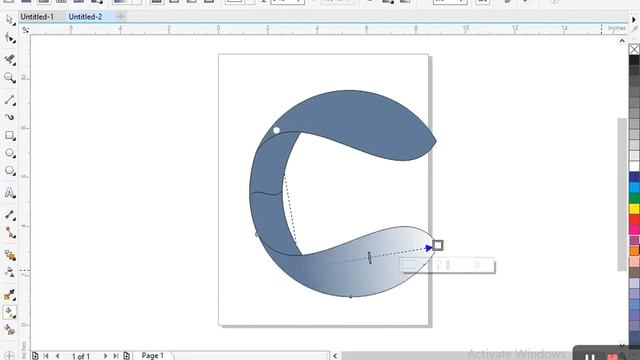The width and height of the screenshot is (640, 360).
Task: Pick the orange palette swatch
Action: [634, 251]
